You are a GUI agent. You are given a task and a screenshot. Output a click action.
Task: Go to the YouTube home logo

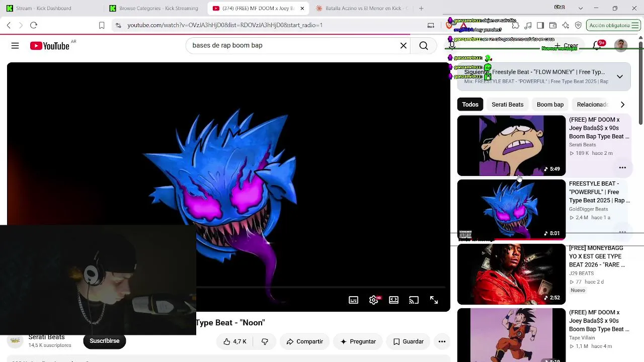click(49, 46)
